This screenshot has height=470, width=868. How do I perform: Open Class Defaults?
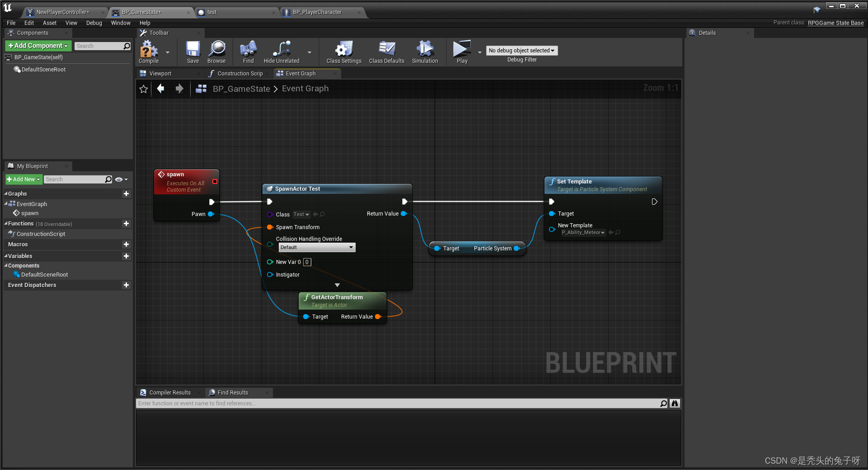(386, 51)
